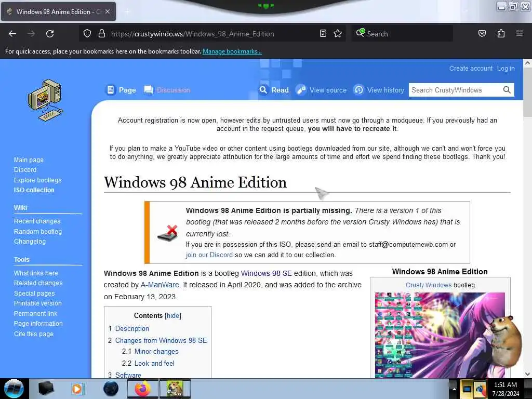Open the anime desktop screenshot thumbnail

440,335
